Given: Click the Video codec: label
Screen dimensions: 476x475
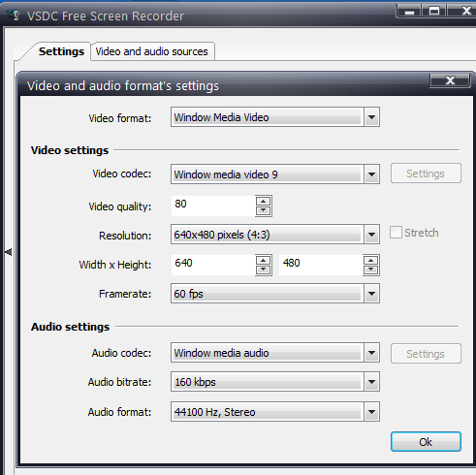Looking at the screenshot, I should (x=122, y=174).
